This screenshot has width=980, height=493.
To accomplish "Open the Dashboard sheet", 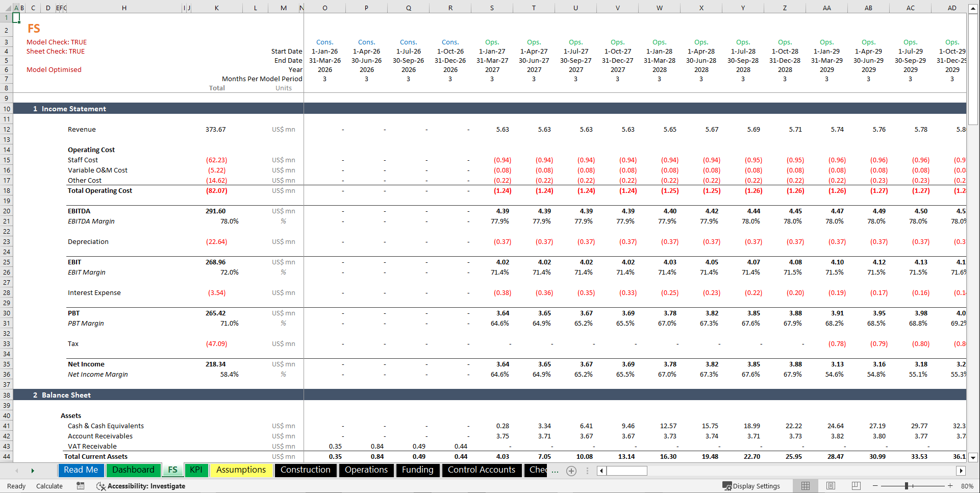I will pyautogui.click(x=133, y=470).
